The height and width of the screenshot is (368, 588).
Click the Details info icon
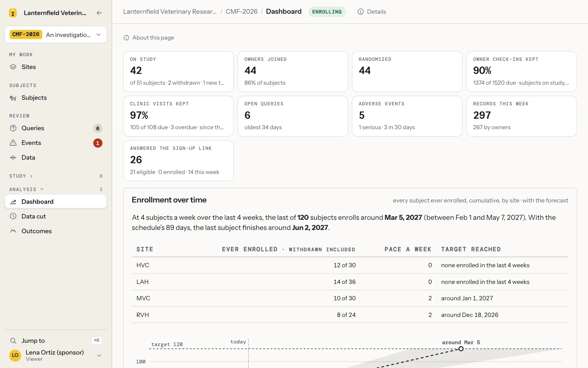(x=361, y=12)
